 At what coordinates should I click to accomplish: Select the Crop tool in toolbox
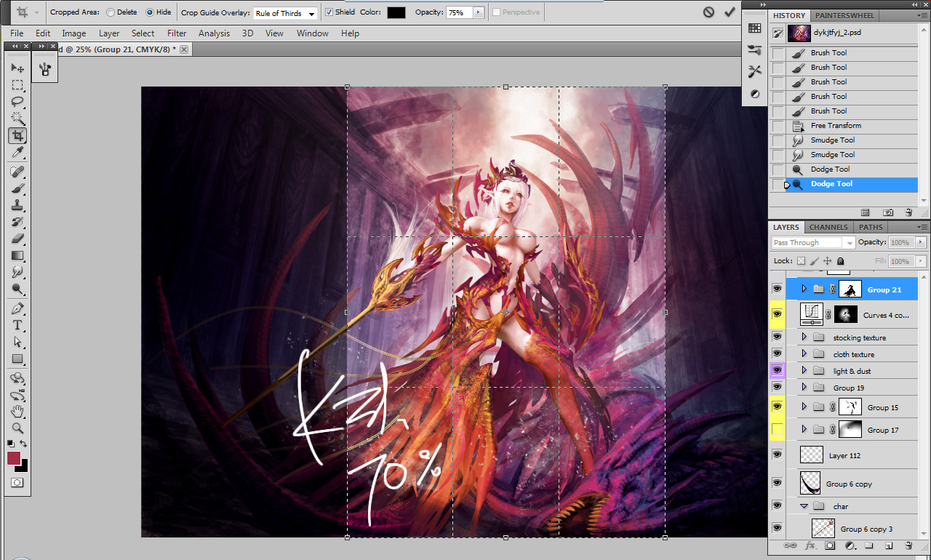coord(17,135)
